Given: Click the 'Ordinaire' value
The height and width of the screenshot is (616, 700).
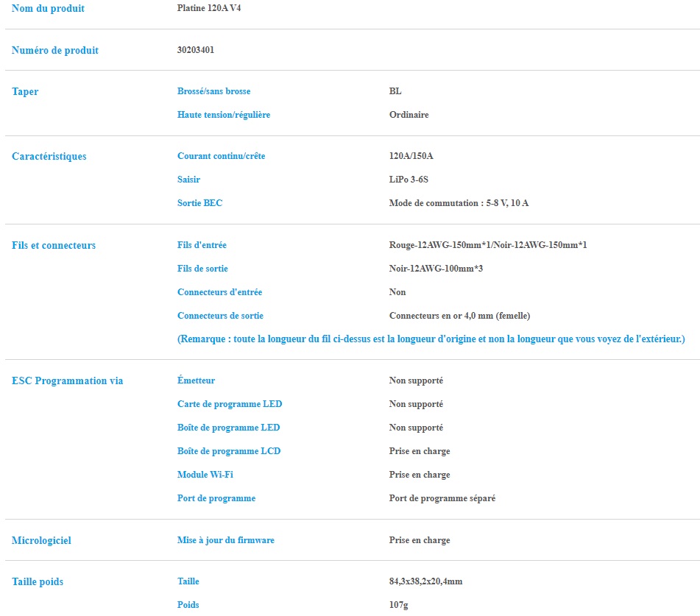Looking at the screenshot, I should 409,115.
